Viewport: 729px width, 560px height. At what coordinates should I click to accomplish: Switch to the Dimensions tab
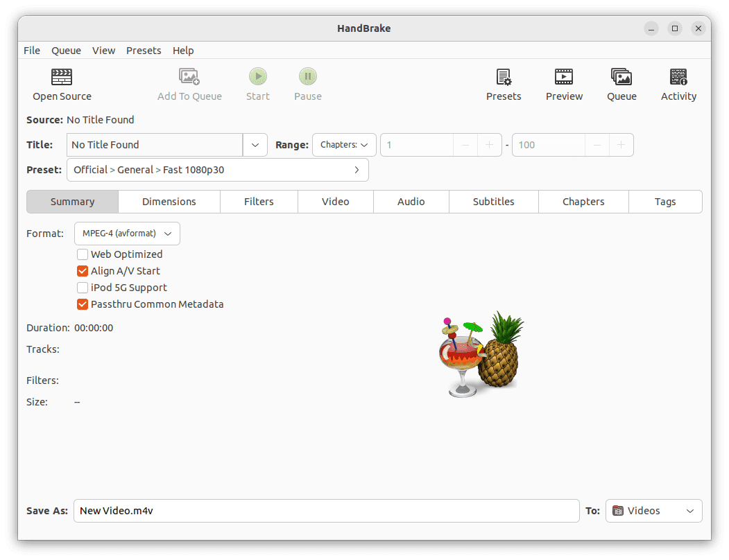tap(169, 202)
